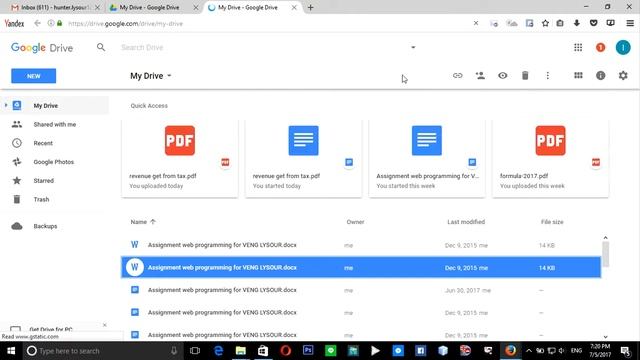Dismiss the Get Drive for PC banner

[105, 325]
